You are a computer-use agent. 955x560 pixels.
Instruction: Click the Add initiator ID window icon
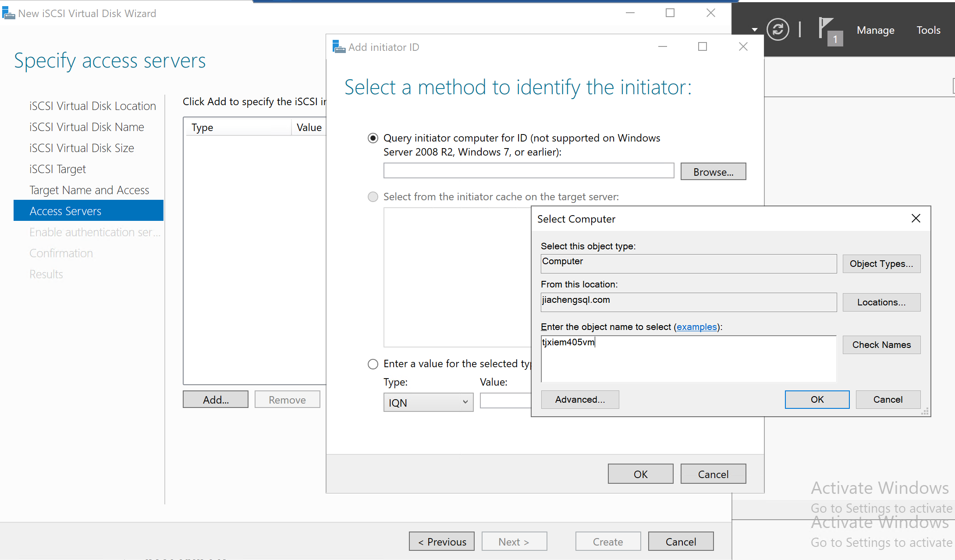(338, 47)
